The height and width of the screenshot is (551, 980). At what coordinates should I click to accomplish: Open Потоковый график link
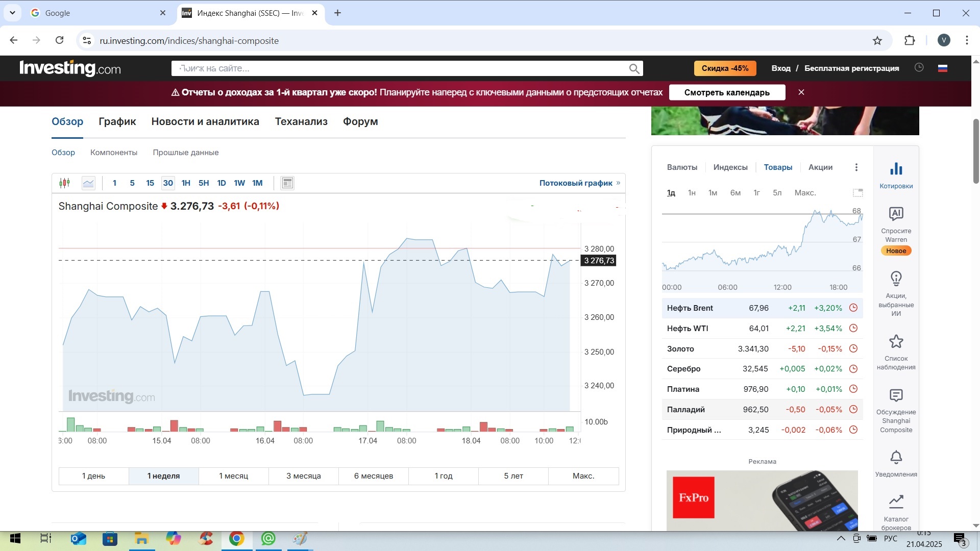coord(580,183)
